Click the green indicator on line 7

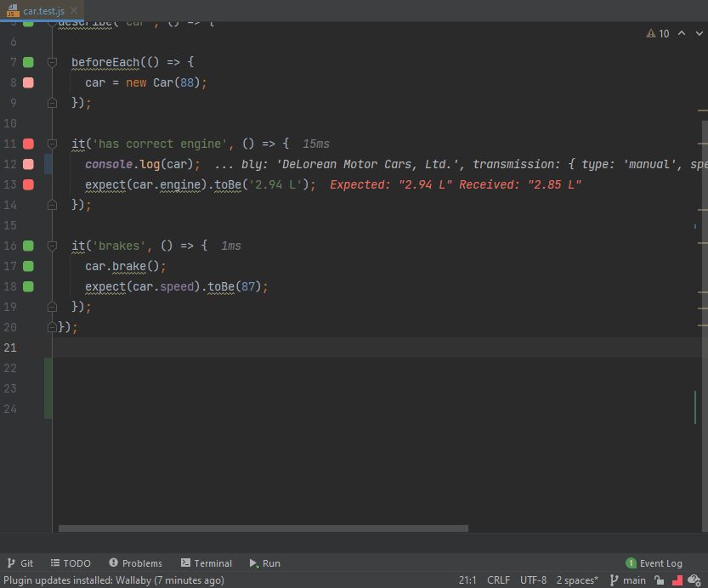(28, 62)
